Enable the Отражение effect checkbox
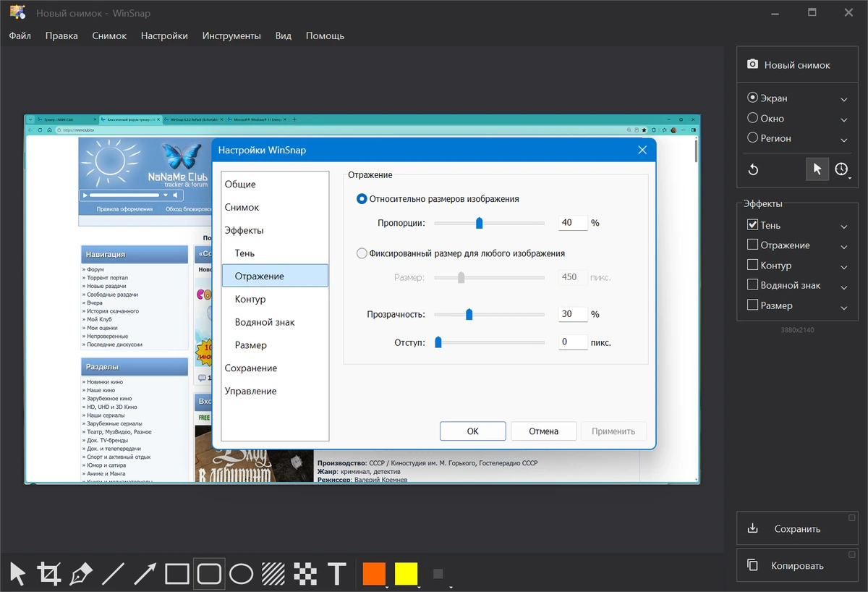Screen dimensions: 868x592 [x=752, y=245]
